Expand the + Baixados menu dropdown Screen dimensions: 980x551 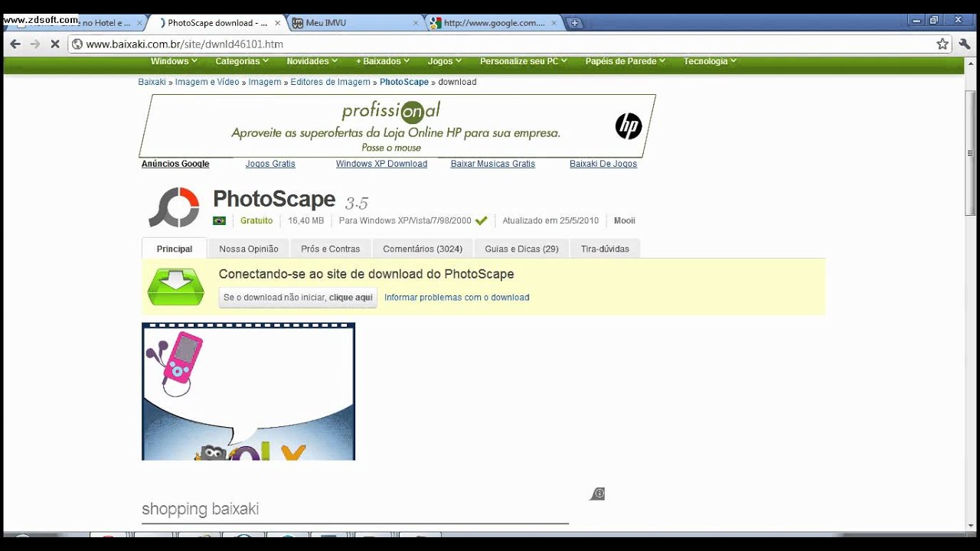click(x=384, y=61)
